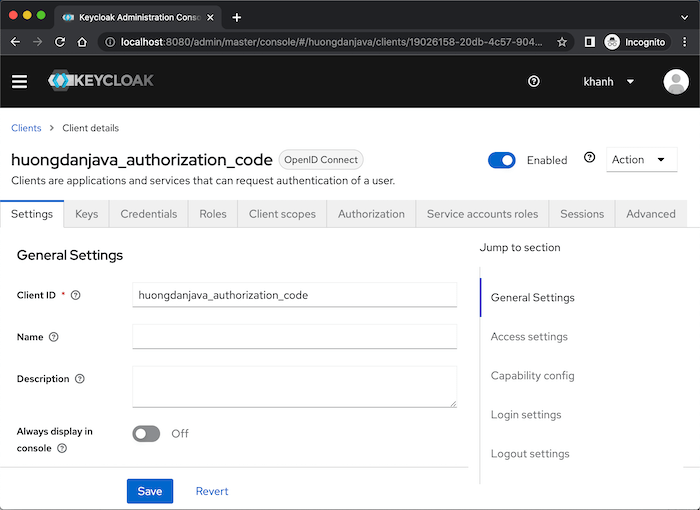Click the Keycloak logo
The width and height of the screenshot is (700, 510).
(x=100, y=80)
